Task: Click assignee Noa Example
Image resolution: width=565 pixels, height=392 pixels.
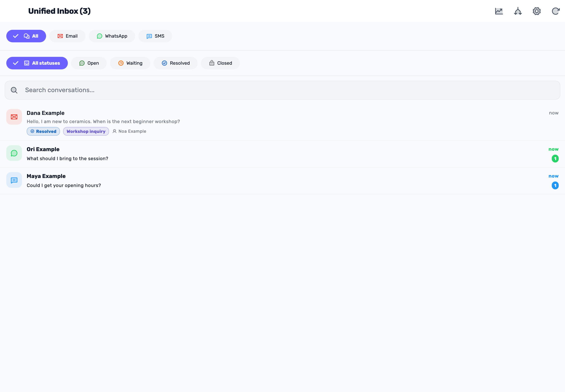Action: 129,131
